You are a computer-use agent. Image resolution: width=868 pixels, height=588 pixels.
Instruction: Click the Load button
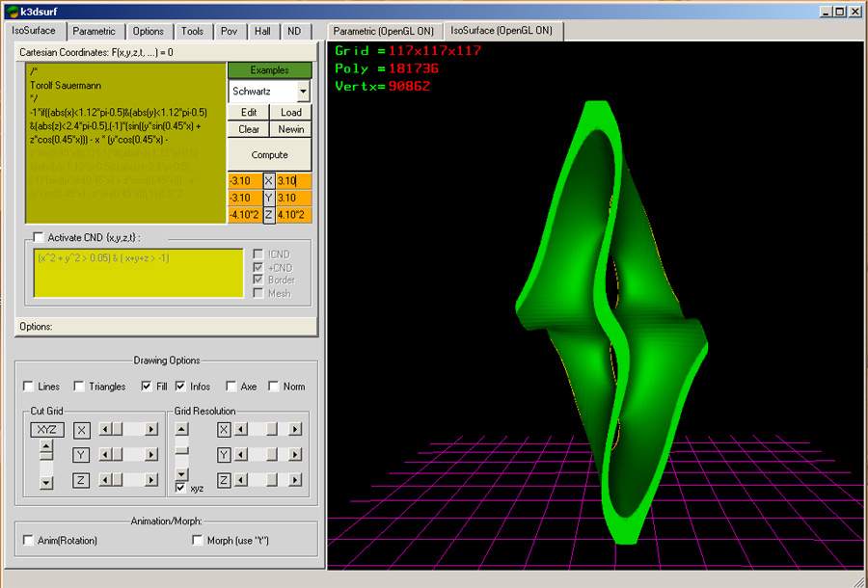(291, 112)
